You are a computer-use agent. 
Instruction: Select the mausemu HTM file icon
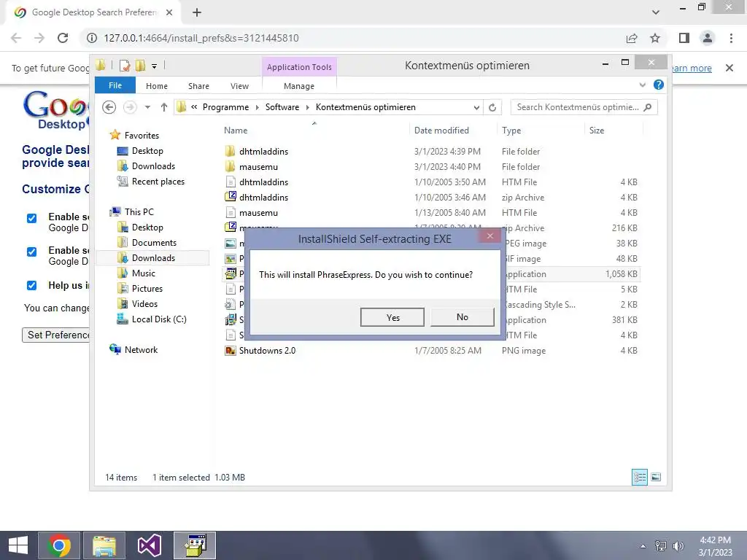click(230, 212)
